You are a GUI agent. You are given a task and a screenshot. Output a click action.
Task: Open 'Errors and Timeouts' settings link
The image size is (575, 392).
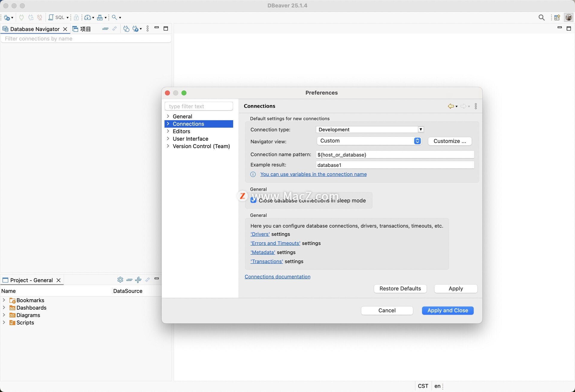tap(275, 243)
